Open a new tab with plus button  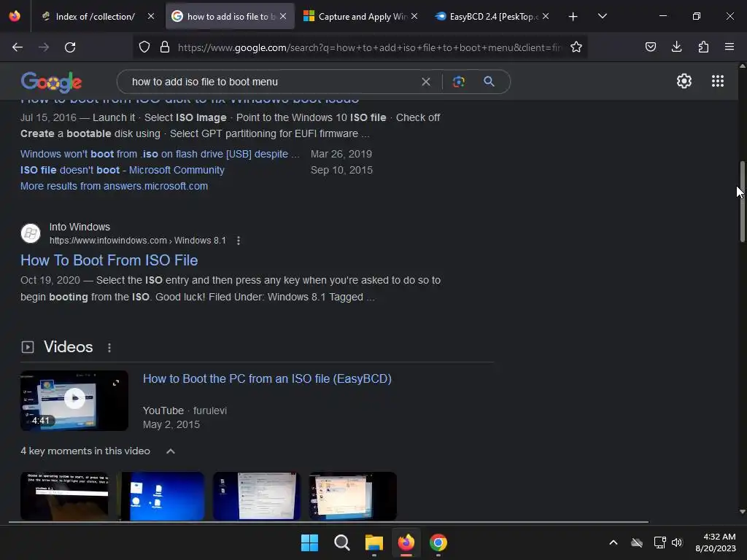[573, 17]
